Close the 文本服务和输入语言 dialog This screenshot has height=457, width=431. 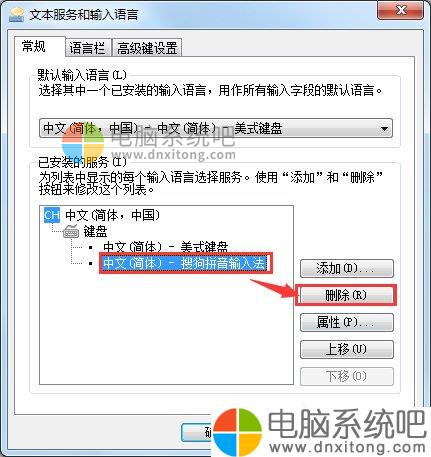(400, 10)
